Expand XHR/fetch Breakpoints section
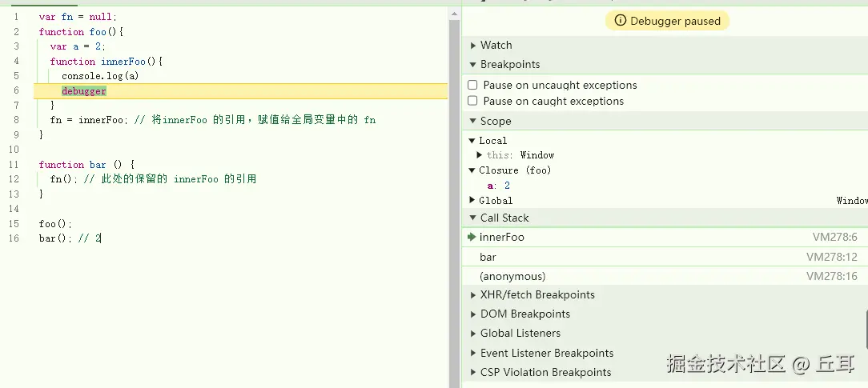 473,294
